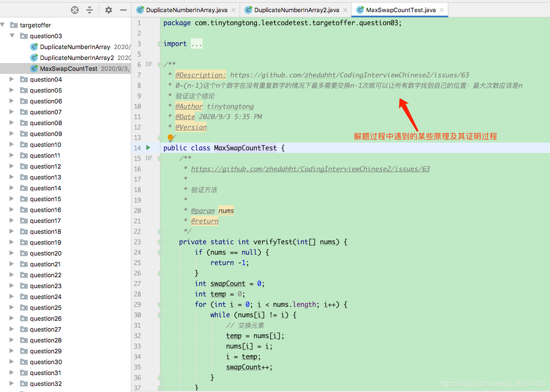
Task: Select the question17 folder
Action: (45, 221)
